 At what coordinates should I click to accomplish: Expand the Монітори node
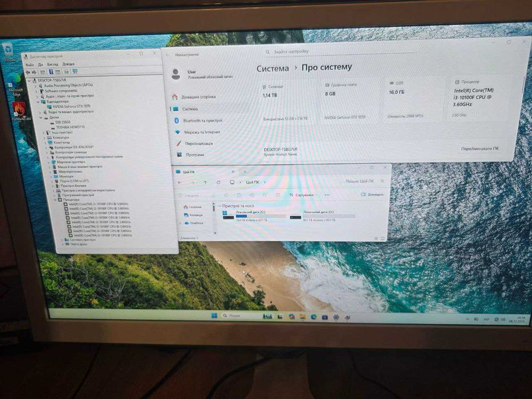click(51, 177)
